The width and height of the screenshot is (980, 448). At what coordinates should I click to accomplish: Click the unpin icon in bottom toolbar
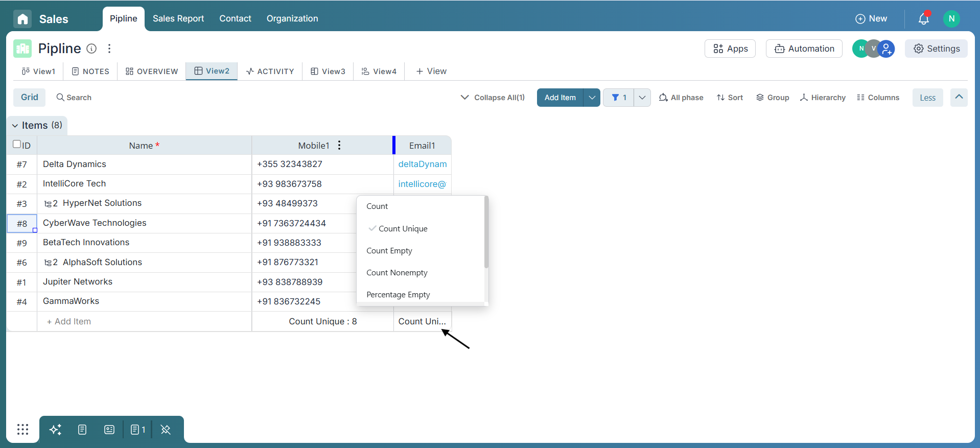point(166,430)
